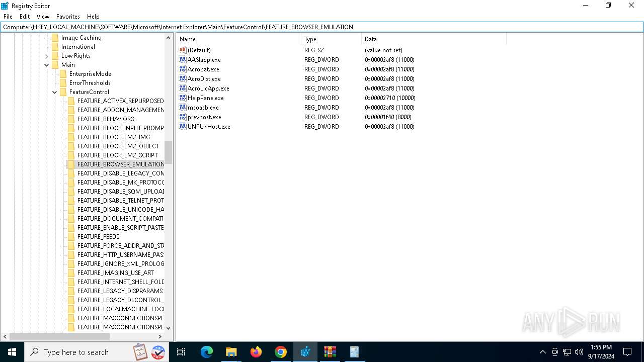Click the tree horizontal scroll left arrow
644x362 pixels.
[5, 336]
